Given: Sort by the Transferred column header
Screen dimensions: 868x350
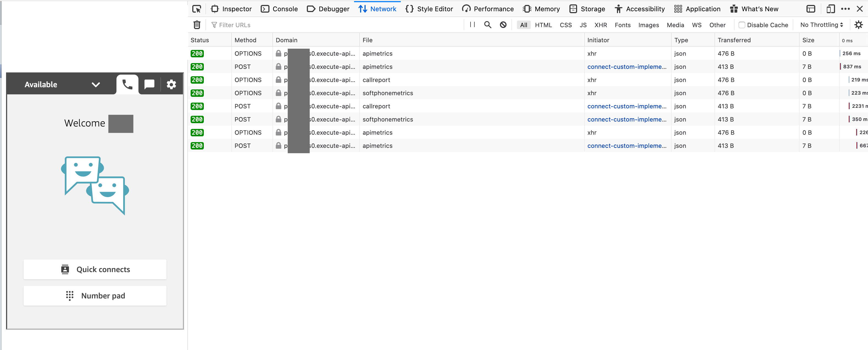Looking at the screenshot, I should 757,40.
